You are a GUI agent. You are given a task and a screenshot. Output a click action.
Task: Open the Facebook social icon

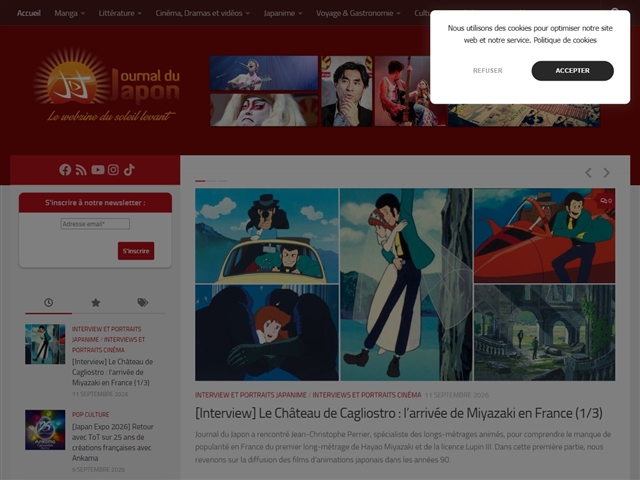(65, 170)
